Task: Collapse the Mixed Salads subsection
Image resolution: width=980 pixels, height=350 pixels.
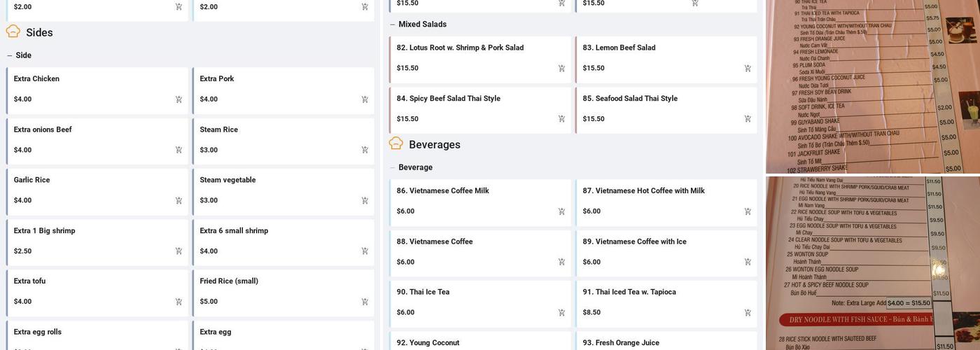Action: pos(393,24)
